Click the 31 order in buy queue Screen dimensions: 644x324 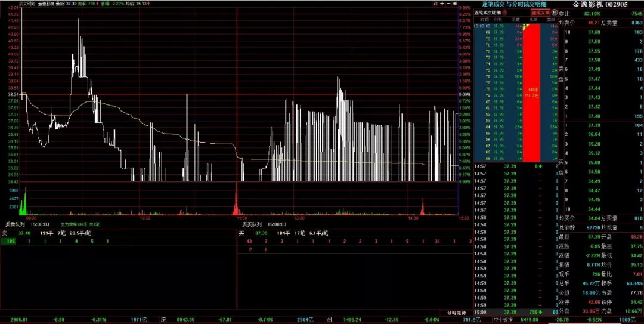point(437,241)
